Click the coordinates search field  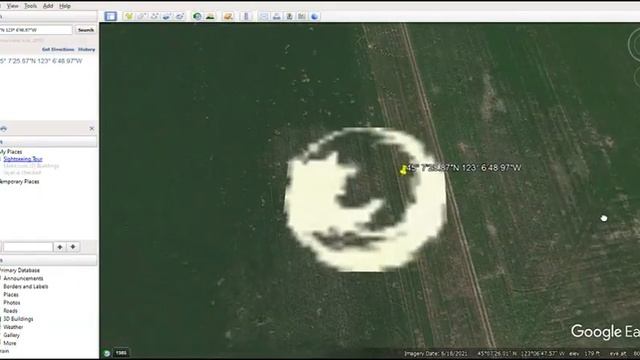(36, 30)
